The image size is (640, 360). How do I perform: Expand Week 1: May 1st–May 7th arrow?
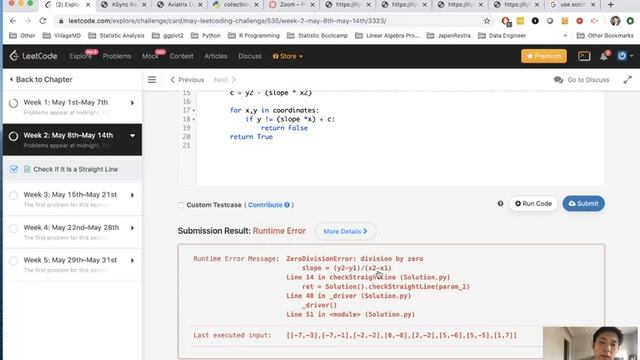tap(132, 103)
